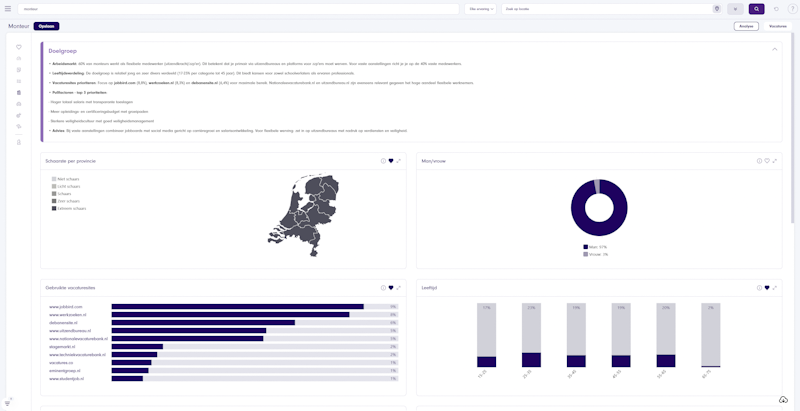This screenshot has height=411, width=800.
Task: Expand the Schaarste per provincie chart fullscreen
Action: coord(398,160)
